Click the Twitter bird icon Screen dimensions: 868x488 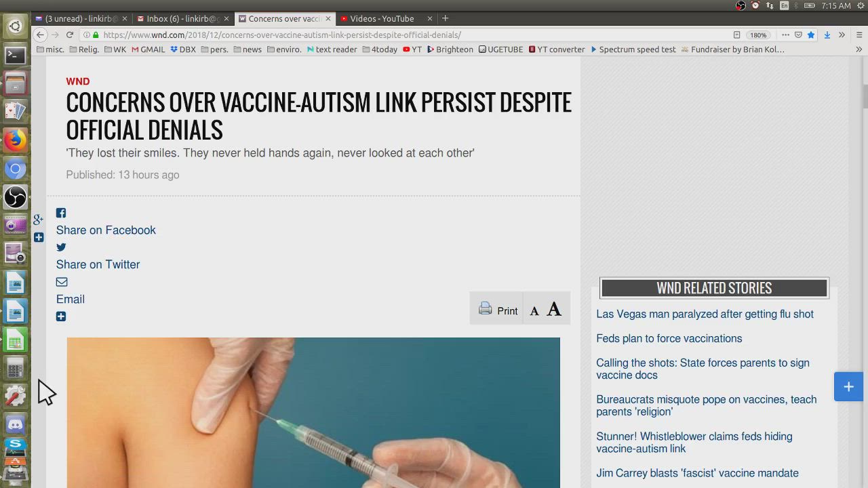pyautogui.click(x=61, y=247)
